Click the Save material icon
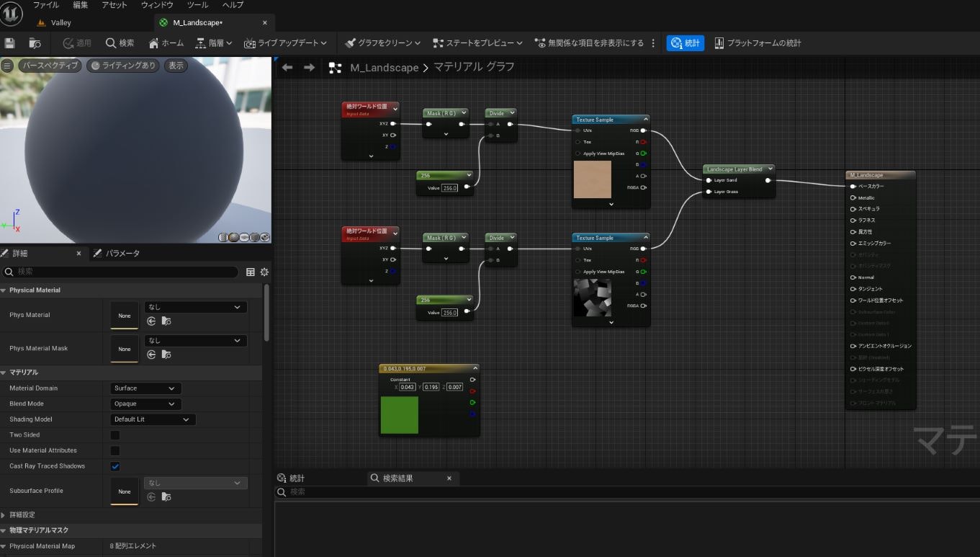The width and height of the screenshot is (980, 557). pos(10,43)
